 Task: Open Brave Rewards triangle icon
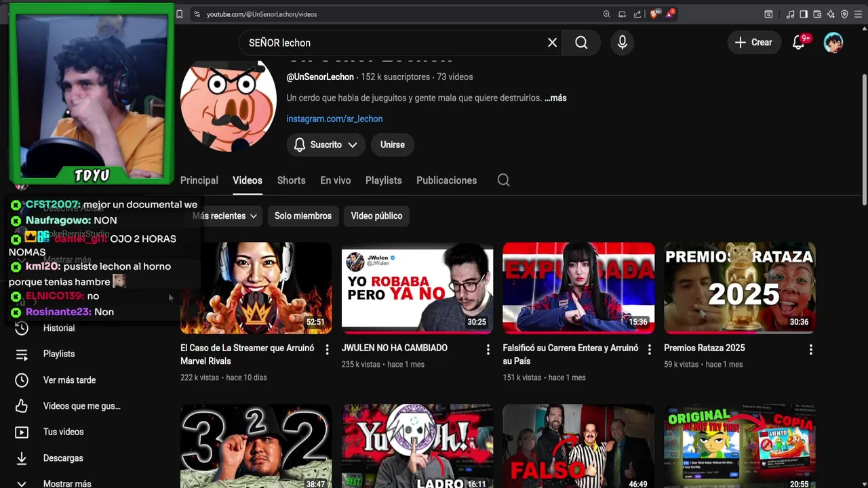tap(670, 14)
